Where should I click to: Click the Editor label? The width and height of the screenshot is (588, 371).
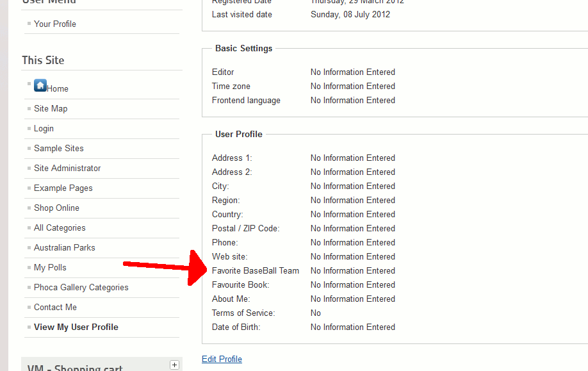pos(223,72)
